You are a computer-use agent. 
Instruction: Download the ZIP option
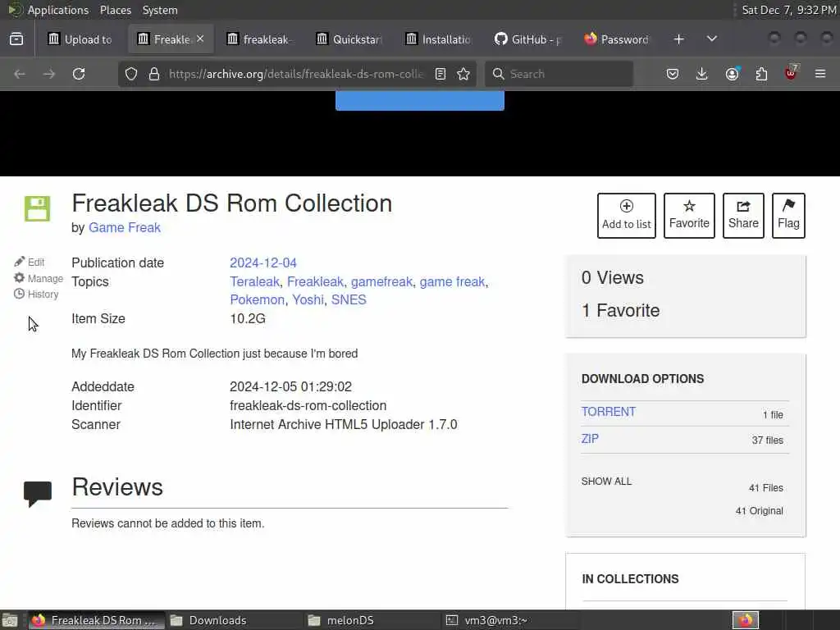click(x=590, y=439)
